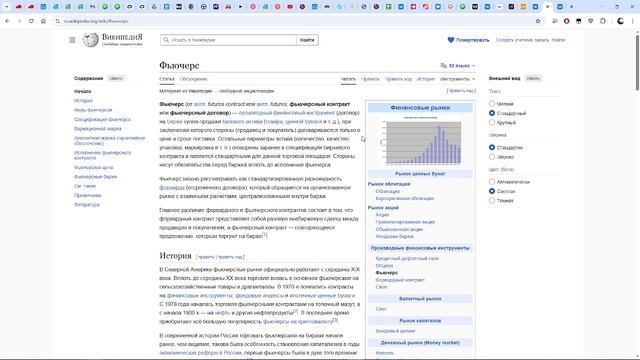
Task: Select the Стандартно width option
Action: click(492, 147)
